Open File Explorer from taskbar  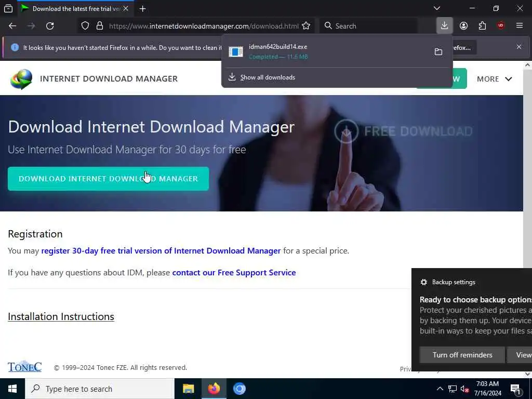pos(188,389)
